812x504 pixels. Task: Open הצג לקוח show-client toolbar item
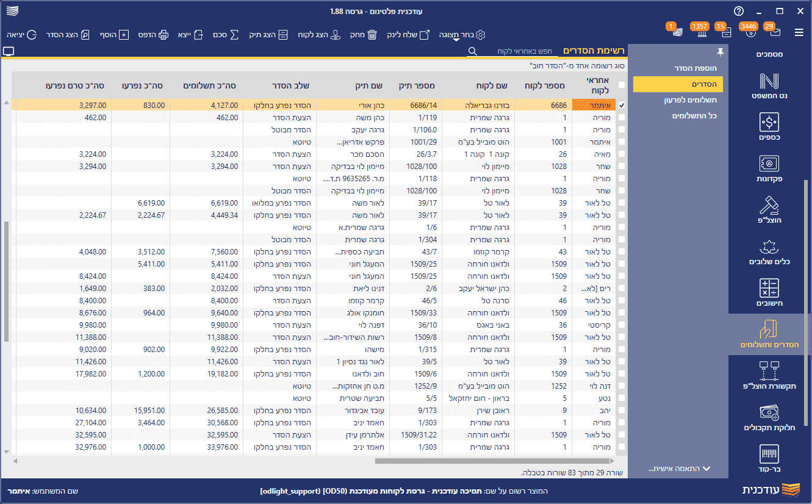click(x=318, y=35)
